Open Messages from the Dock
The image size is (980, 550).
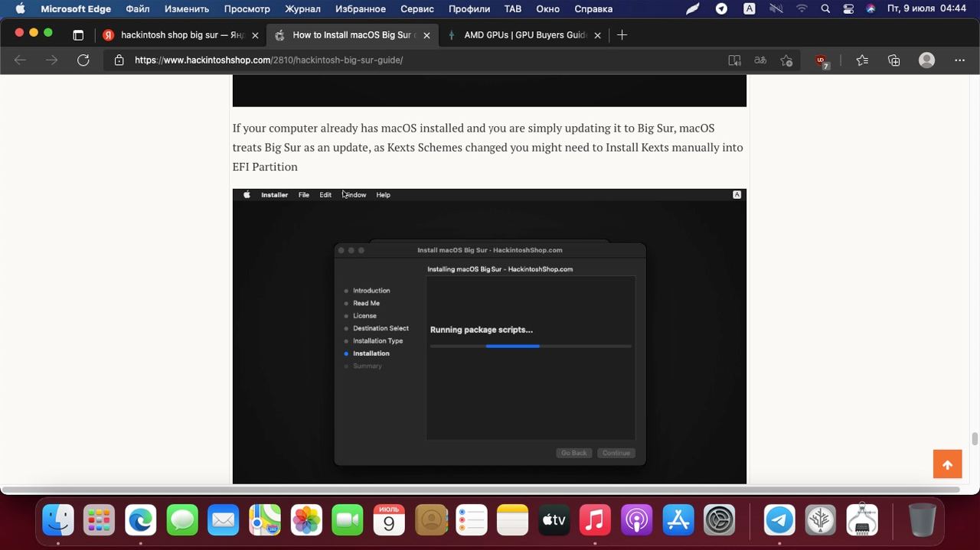pos(182,520)
